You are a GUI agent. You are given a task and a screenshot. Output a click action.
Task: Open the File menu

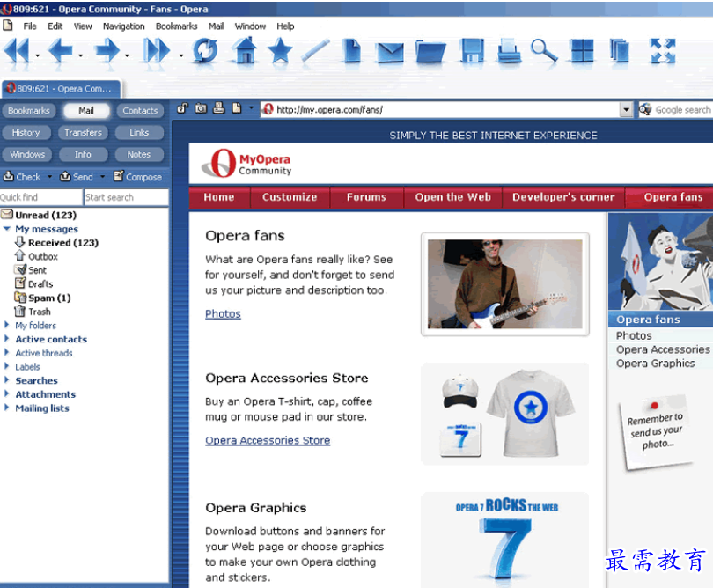[x=30, y=26]
